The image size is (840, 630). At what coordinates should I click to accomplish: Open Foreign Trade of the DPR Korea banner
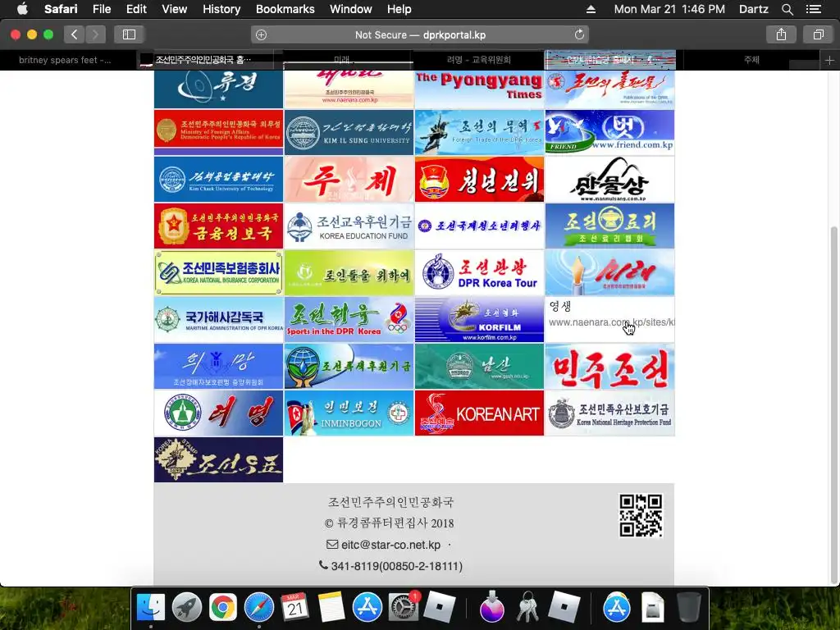tap(479, 132)
